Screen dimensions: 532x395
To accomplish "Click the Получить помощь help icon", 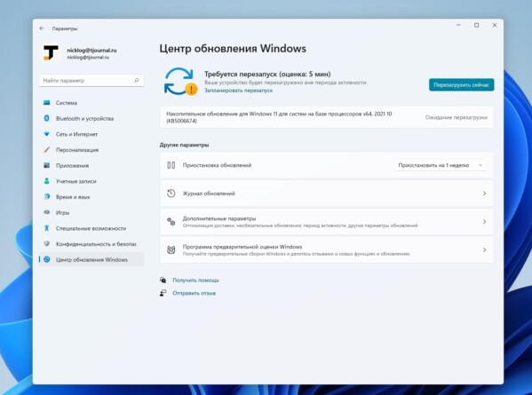I will (163, 280).
